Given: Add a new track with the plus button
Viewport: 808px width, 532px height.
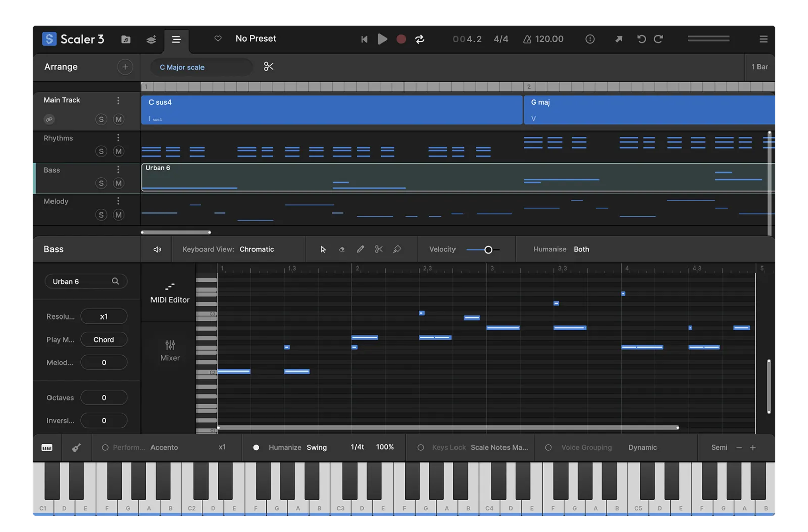Looking at the screenshot, I should 125,67.
